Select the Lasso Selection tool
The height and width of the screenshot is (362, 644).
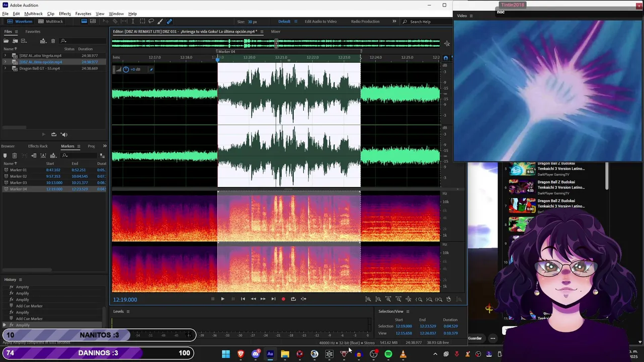(x=151, y=21)
